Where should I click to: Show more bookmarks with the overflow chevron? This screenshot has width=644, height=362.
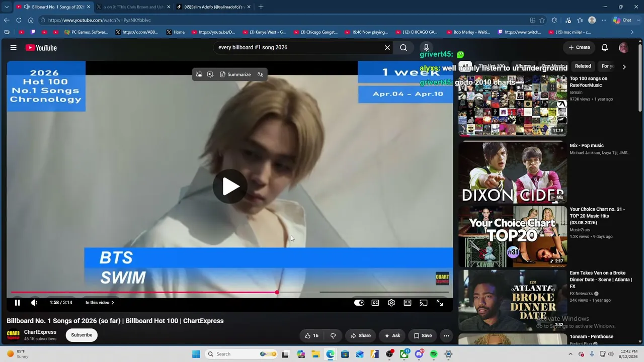(x=632, y=32)
